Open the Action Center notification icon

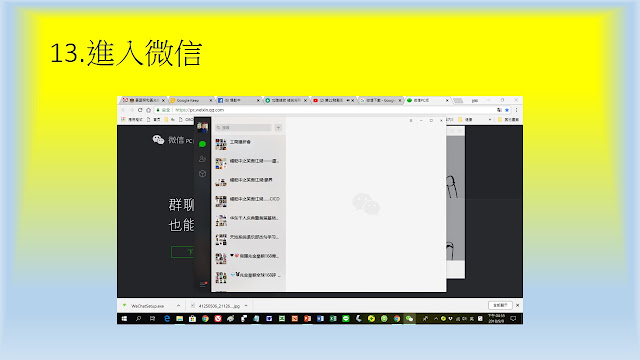513,319
